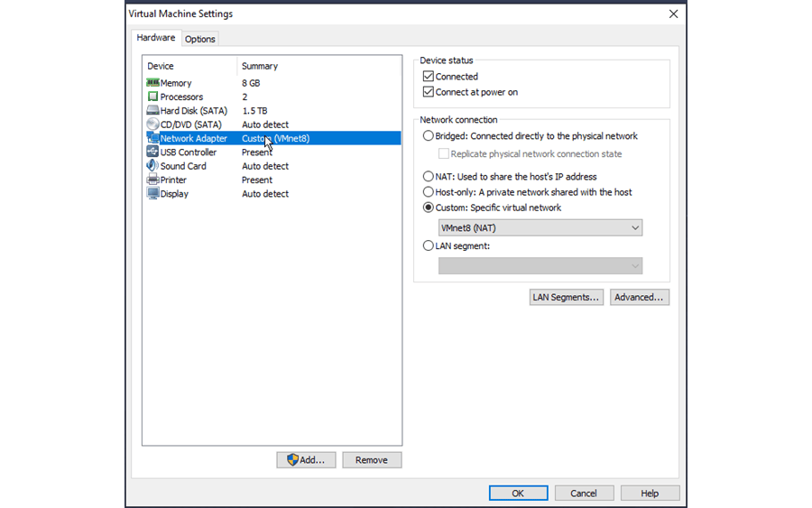Image resolution: width=812 pixels, height=508 pixels.
Task: Click the Hard Disk (SATA) drive icon
Action: pyautogui.click(x=152, y=110)
